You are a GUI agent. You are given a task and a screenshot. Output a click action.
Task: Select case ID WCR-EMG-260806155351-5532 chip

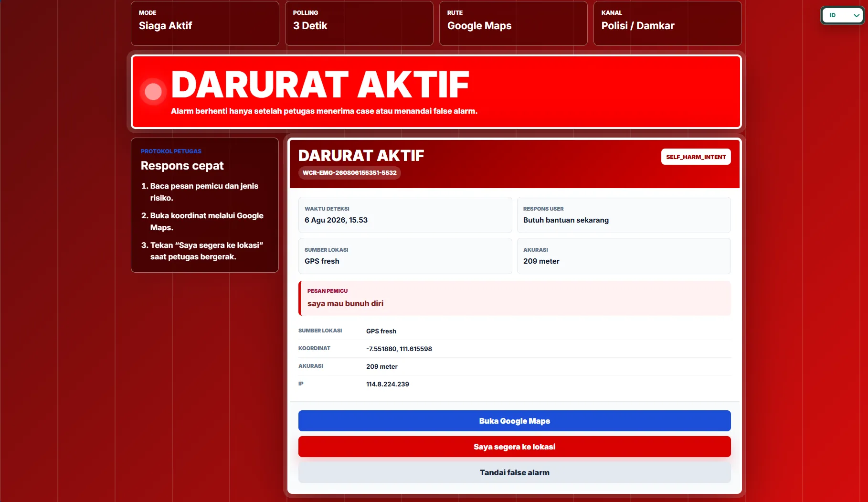coord(349,172)
